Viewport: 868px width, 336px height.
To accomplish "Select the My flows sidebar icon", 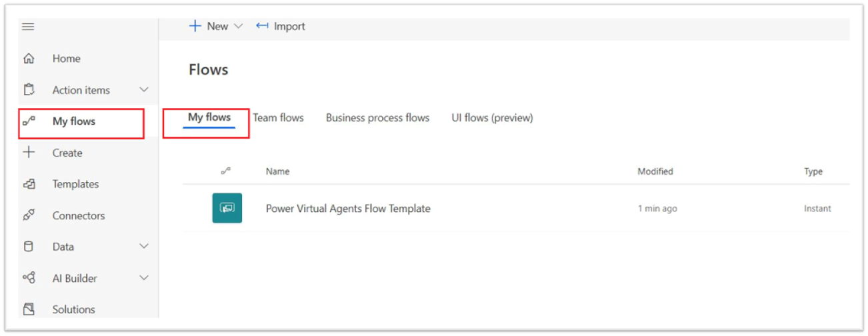I will [29, 121].
